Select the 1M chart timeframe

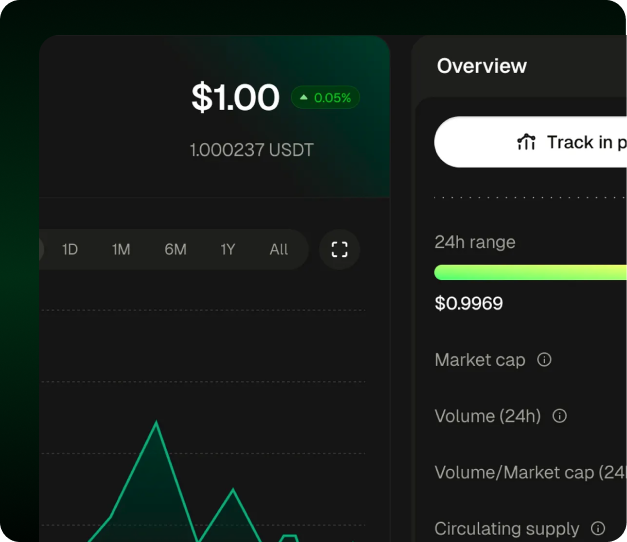(121, 249)
